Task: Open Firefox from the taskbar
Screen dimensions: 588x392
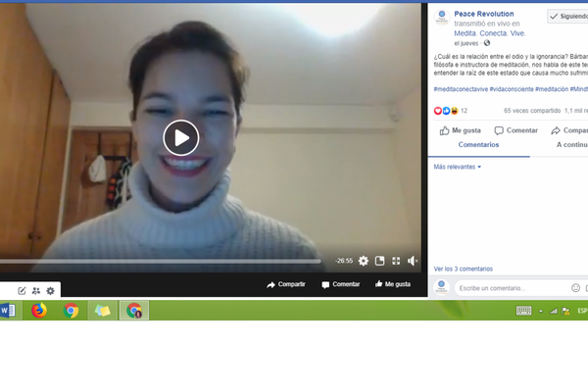Action: click(x=39, y=311)
